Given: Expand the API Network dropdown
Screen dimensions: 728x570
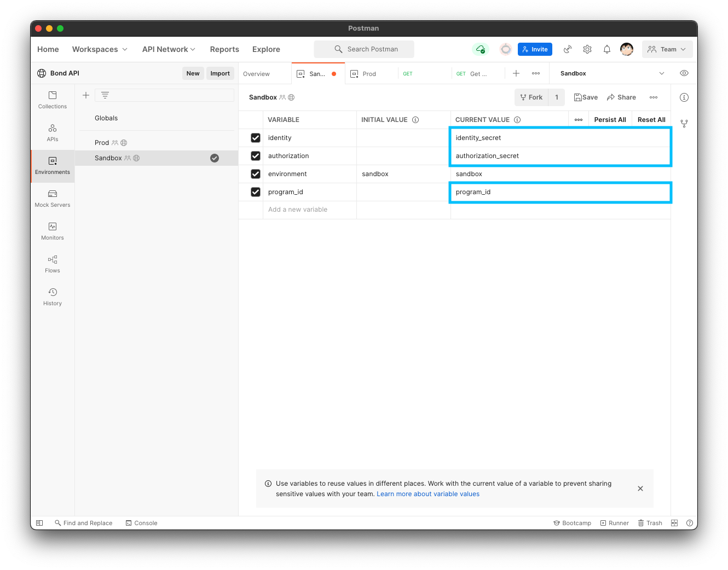Looking at the screenshot, I should point(169,49).
